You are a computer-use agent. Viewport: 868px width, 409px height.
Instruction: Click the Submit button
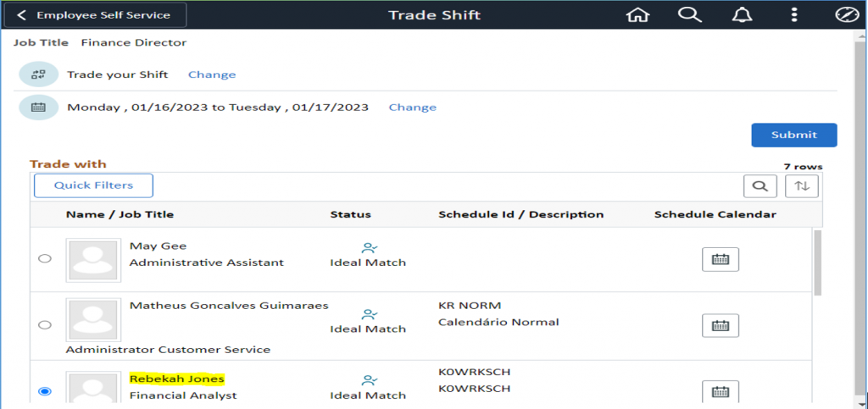click(x=794, y=135)
